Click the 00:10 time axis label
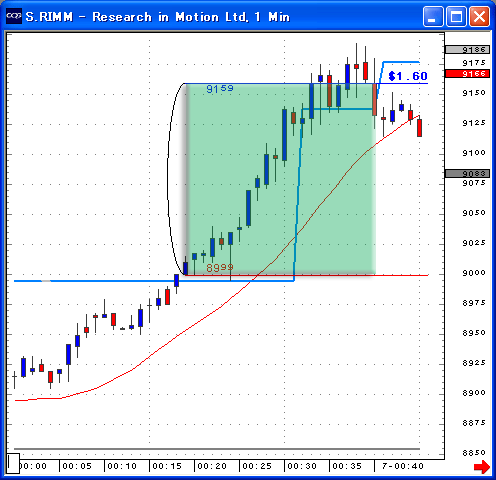The width and height of the screenshot is (496, 480). (122, 466)
